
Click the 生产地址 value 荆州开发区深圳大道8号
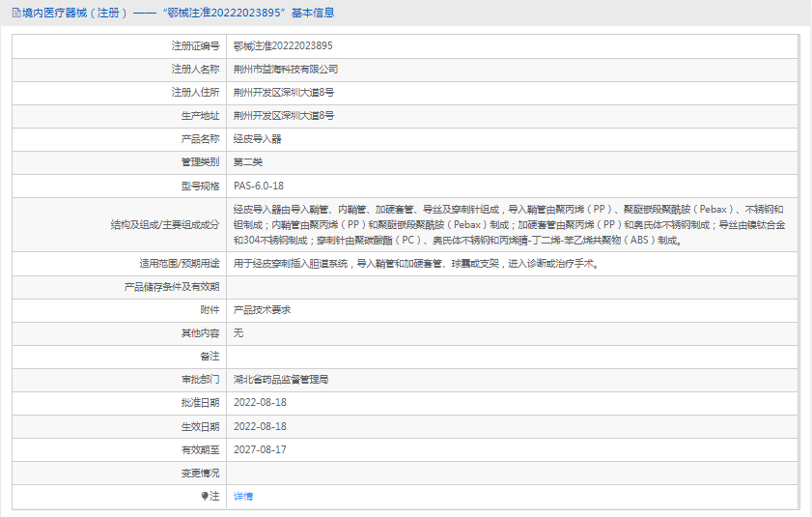point(284,116)
